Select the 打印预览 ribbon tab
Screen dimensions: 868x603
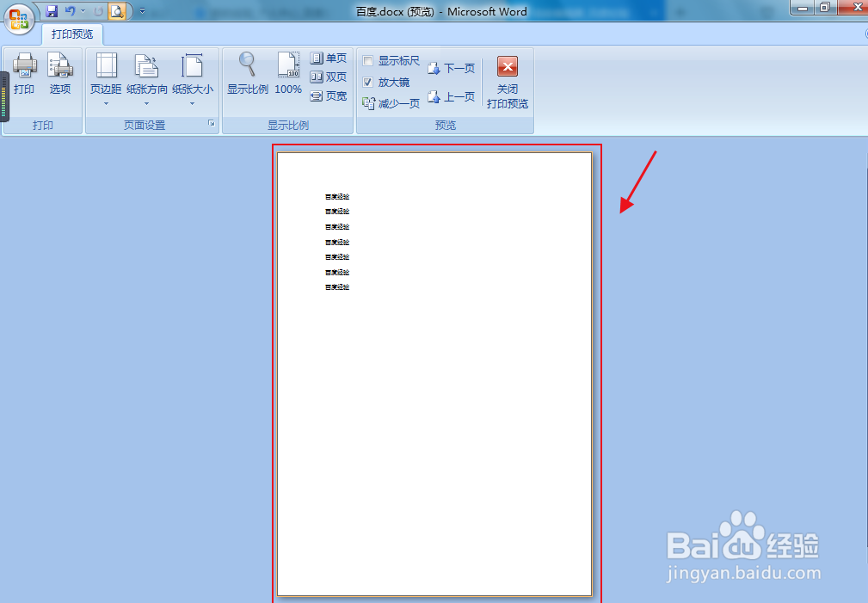point(72,34)
